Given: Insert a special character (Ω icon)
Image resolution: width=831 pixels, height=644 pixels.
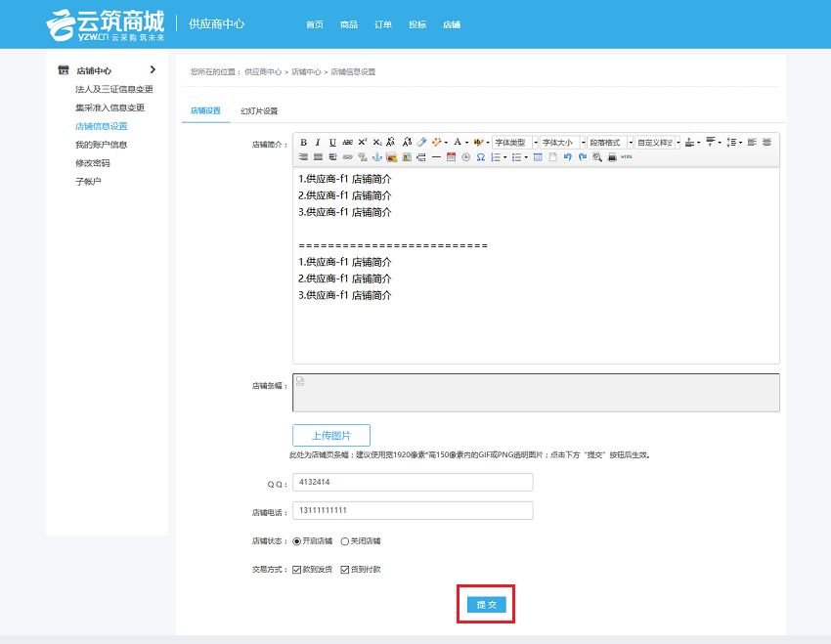Looking at the screenshot, I should coord(481,156).
